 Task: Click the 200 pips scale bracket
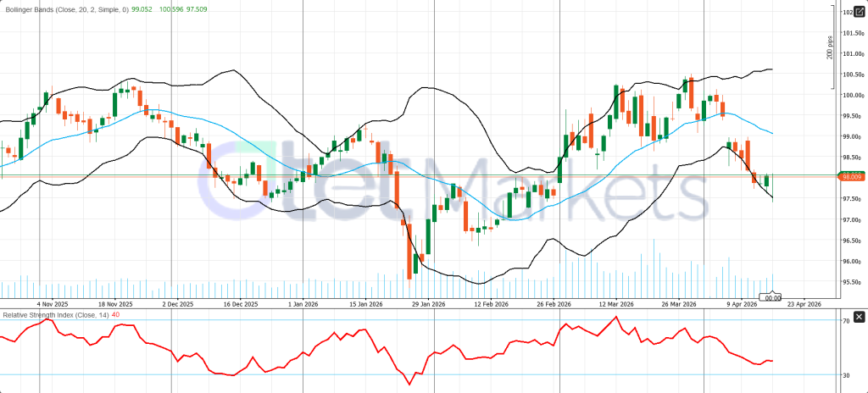point(832,41)
